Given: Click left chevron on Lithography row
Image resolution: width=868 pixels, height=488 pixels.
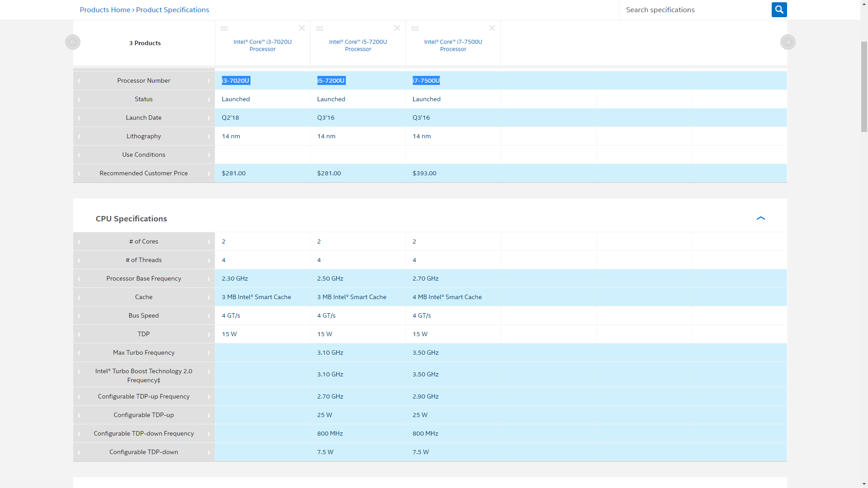Looking at the screenshot, I should click(79, 136).
